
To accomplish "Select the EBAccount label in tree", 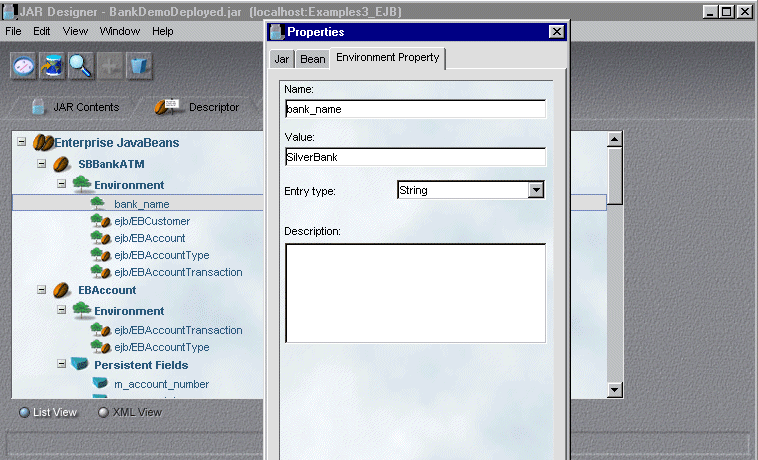I will click(x=107, y=290).
